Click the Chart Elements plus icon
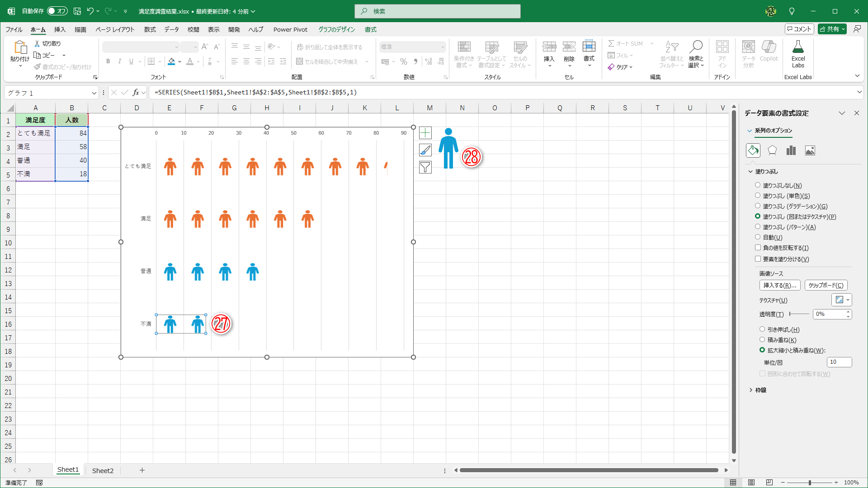Image resolution: width=868 pixels, height=488 pixels. (x=425, y=133)
